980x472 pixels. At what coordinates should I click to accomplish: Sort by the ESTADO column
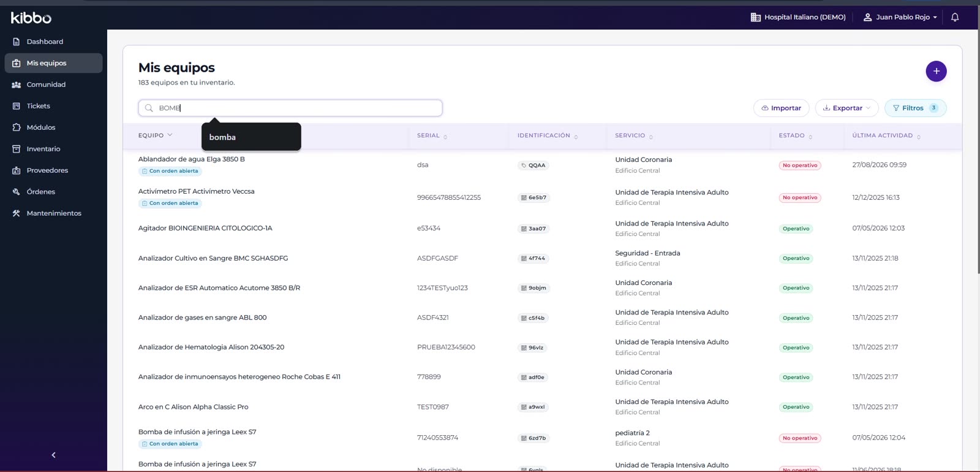(796, 135)
